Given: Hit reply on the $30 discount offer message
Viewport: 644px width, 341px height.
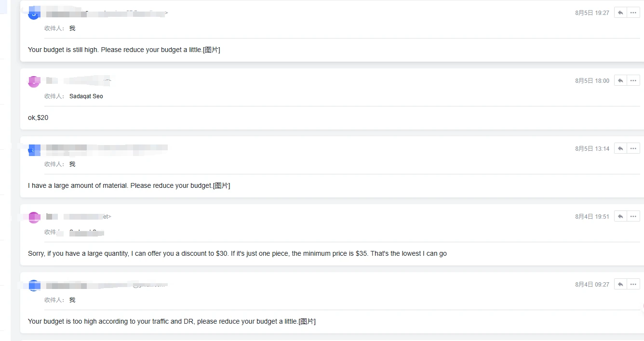Looking at the screenshot, I should pos(620,217).
